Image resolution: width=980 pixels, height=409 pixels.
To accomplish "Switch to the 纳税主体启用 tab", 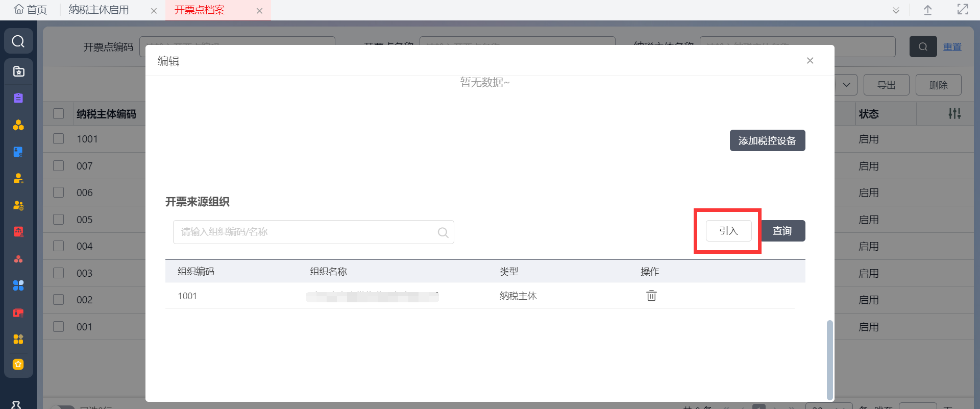I will pos(99,10).
